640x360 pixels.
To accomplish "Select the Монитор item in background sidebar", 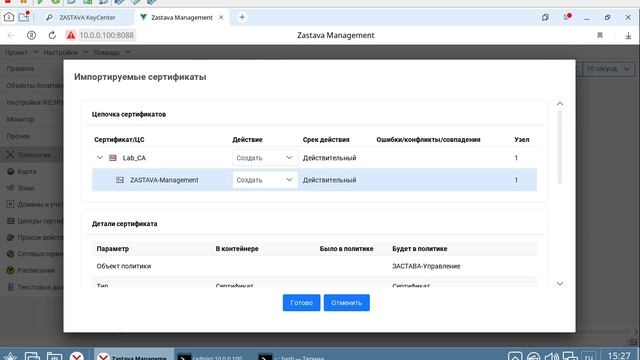I will (20, 120).
